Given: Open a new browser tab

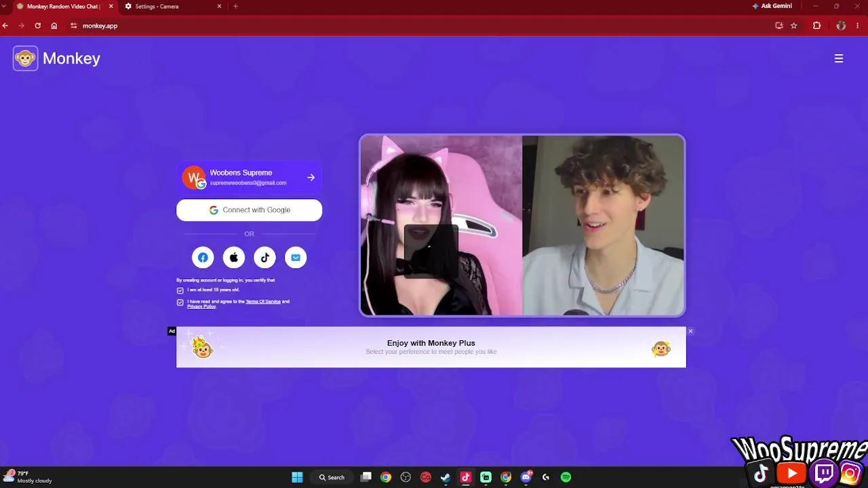Looking at the screenshot, I should coord(235,6).
